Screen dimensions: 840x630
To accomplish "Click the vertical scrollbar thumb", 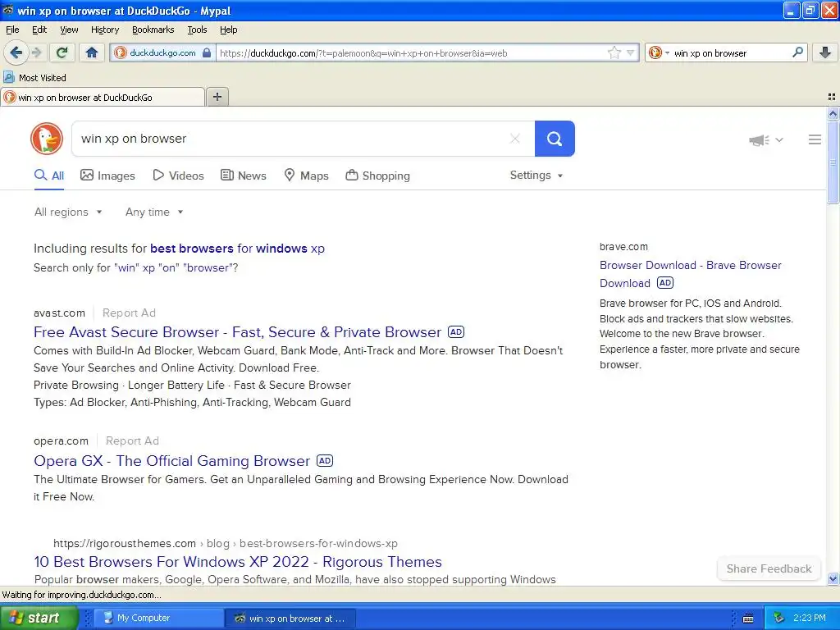I will click(833, 162).
